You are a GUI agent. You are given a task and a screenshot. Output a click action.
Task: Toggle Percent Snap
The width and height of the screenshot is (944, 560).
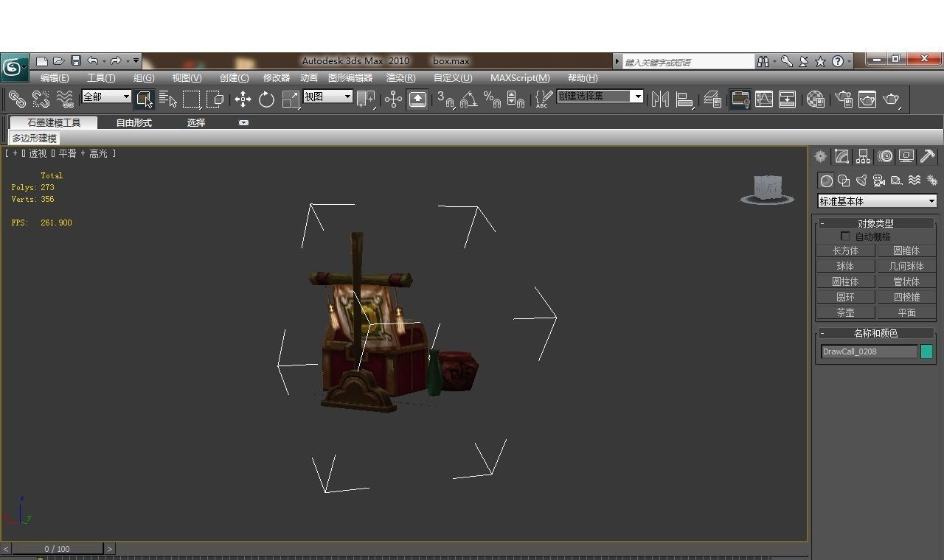[x=493, y=99]
